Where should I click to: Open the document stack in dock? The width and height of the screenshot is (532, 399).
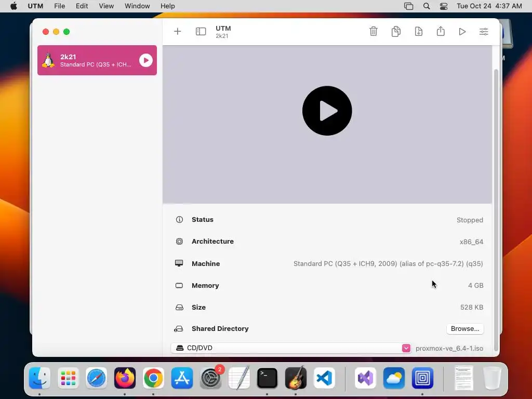(464, 378)
